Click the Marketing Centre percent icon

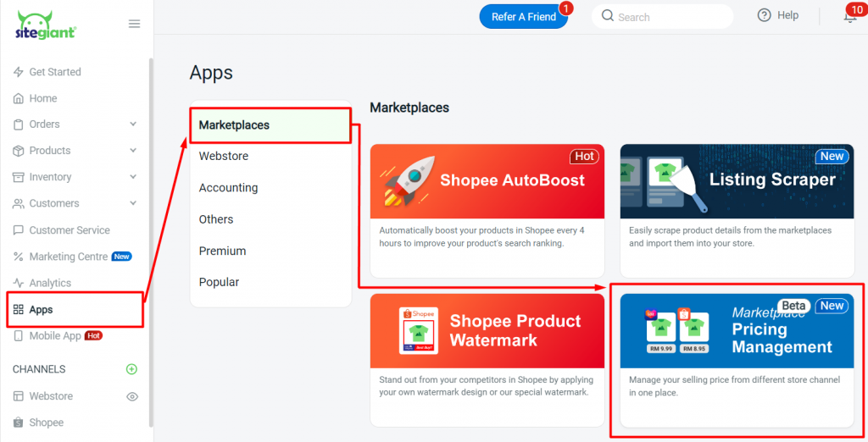[19, 257]
